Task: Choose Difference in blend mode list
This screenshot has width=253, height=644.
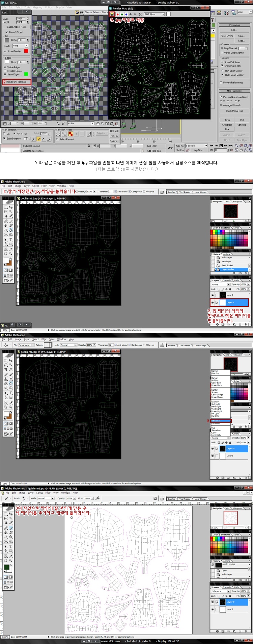Action: click(221, 421)
